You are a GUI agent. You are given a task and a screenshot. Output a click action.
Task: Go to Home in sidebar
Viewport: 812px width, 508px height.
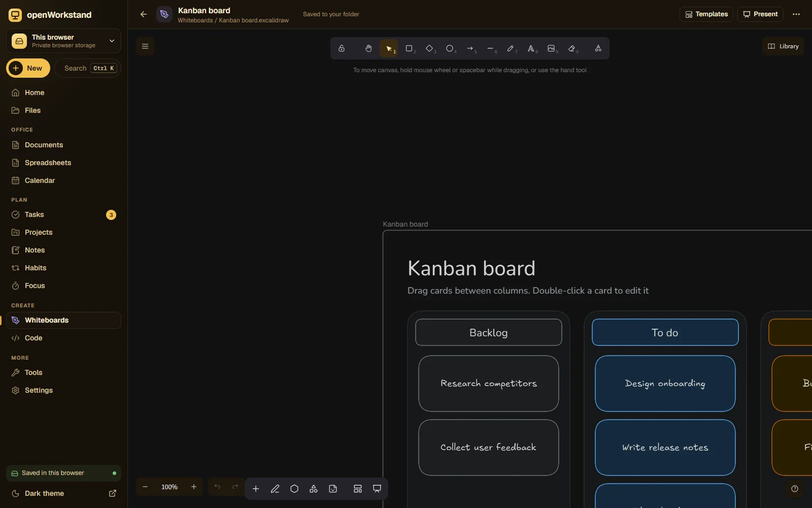[x=63, y=92]
